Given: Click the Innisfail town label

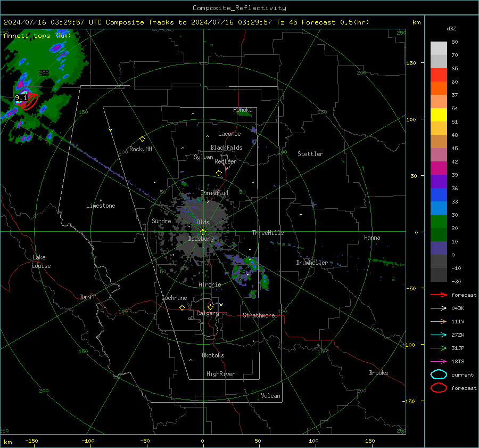Looking at the screenshot, I should click(x=214, y=193).
